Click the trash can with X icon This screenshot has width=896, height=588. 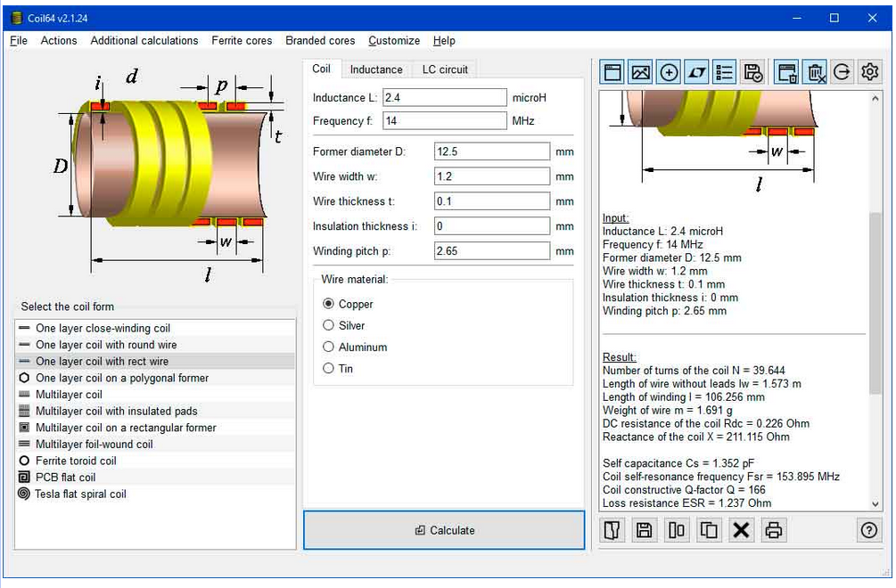pyautogui.click(x=816, y=72)
